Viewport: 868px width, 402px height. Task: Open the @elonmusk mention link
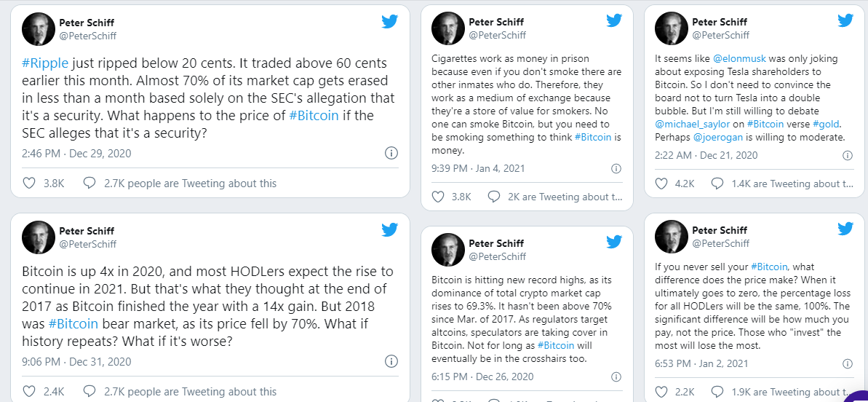(742, 59)
